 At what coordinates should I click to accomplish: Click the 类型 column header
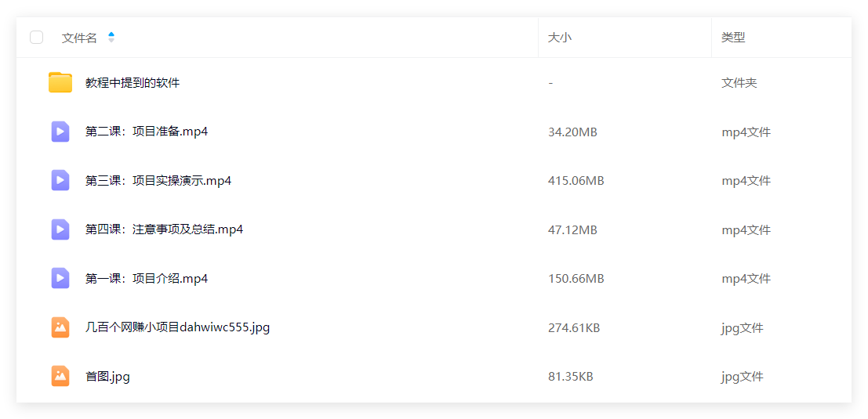pos(733,38)
